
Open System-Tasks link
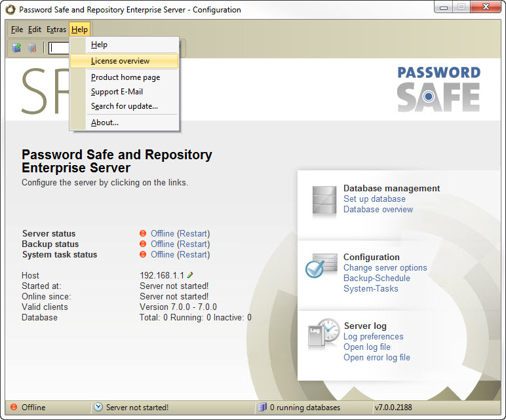click(371, 289)
